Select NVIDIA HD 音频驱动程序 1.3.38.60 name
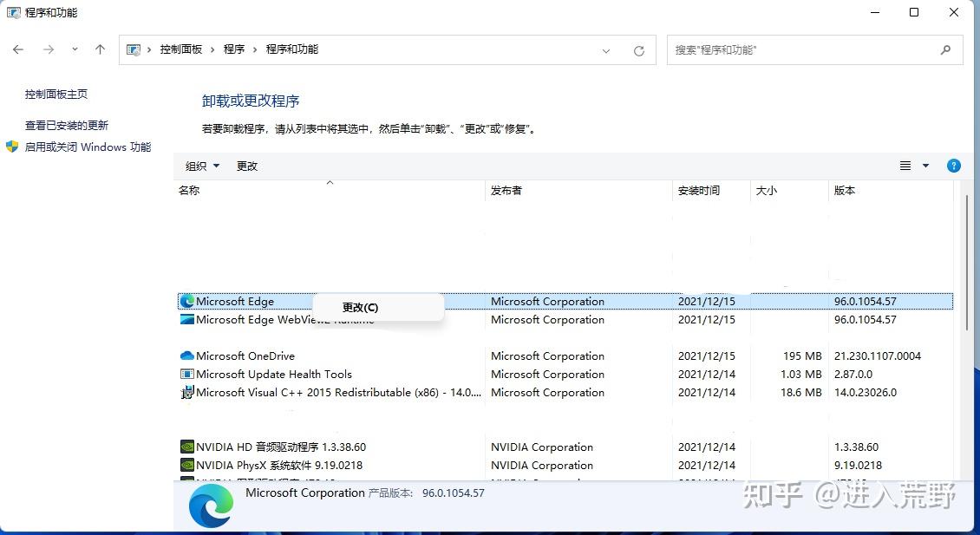 [x=281, y=447]
